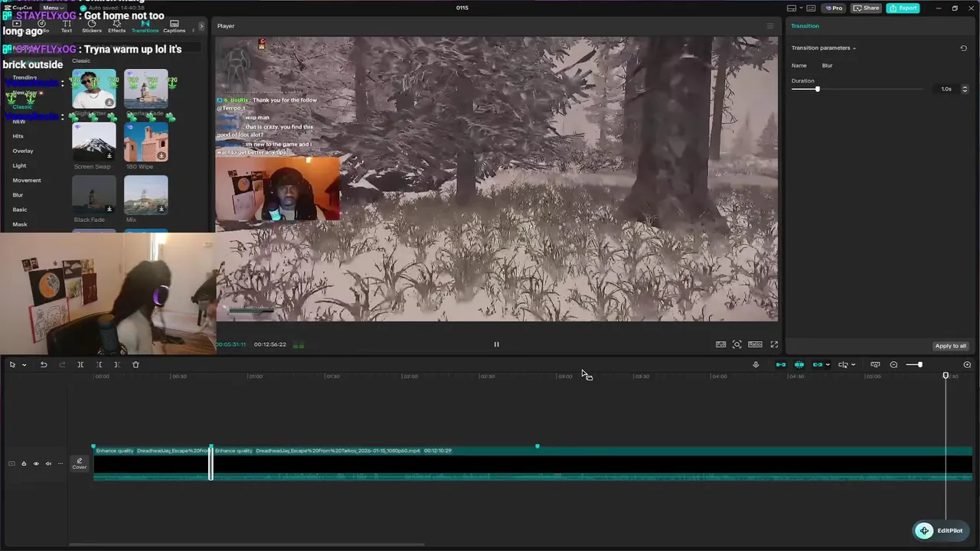The width and height of the screenshot is (980, 551).
Task: Zoom in the timeline
Action: [967, 365]
